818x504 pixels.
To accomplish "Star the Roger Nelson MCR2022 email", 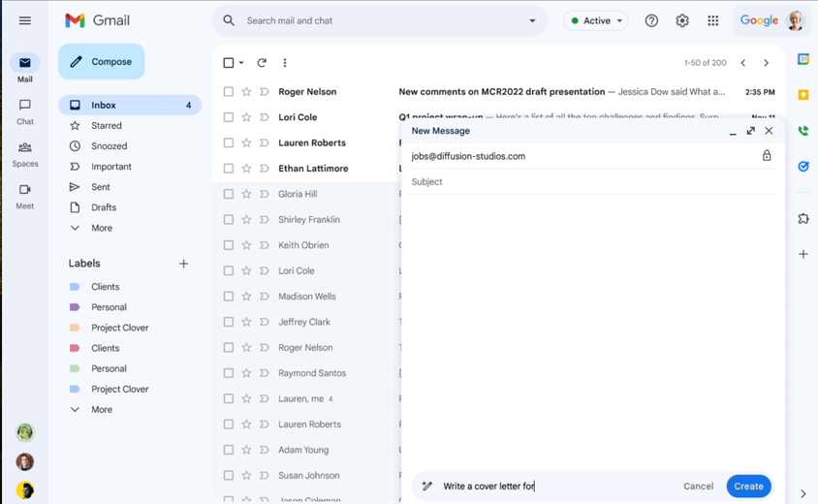I will (x=246, y=92).
